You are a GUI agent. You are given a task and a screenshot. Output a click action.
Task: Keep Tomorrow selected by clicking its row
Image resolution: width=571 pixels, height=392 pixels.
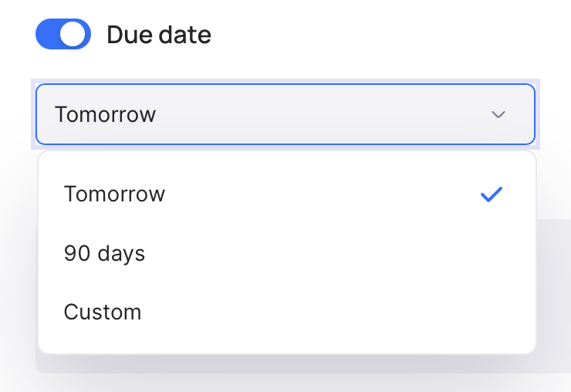285,194
